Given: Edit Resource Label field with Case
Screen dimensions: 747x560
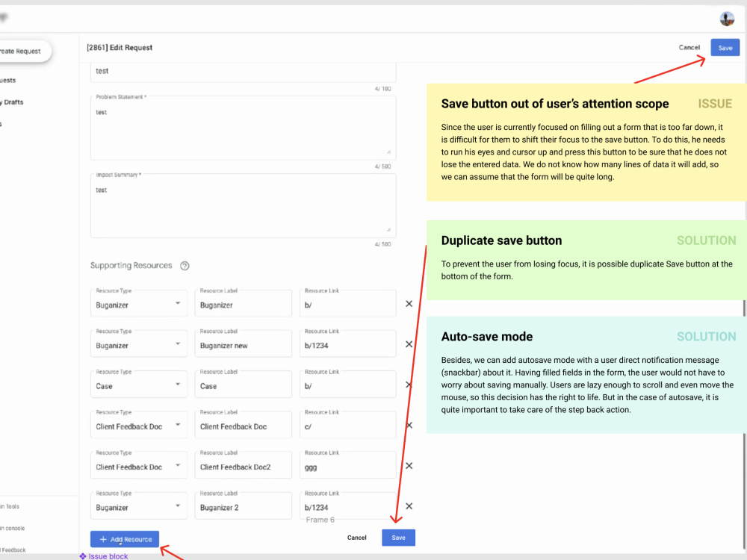Looking at the screenshot, I should pos(244,385).
